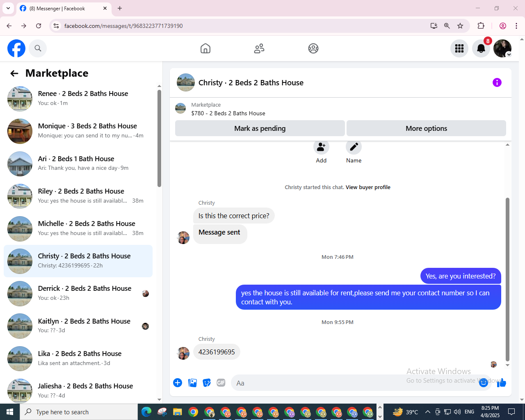Open Chrome three-dot menu
This screenshot has height=420, width=525.
516,26
